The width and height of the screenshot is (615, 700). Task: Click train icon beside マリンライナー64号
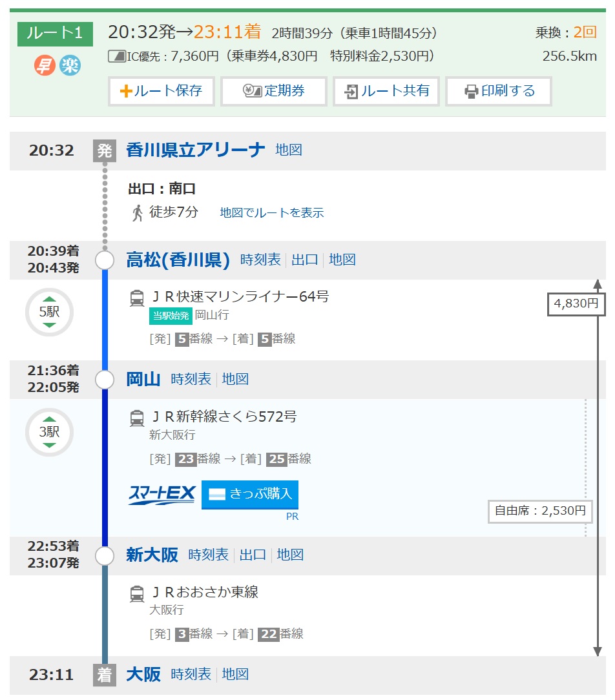(x=137, y=298)
